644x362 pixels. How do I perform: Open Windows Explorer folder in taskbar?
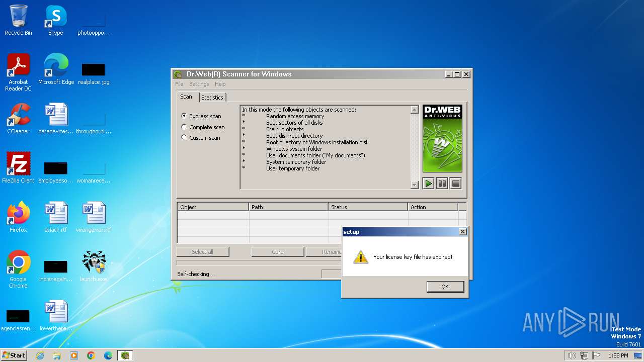pyautogui.click(x=57, y=355)
